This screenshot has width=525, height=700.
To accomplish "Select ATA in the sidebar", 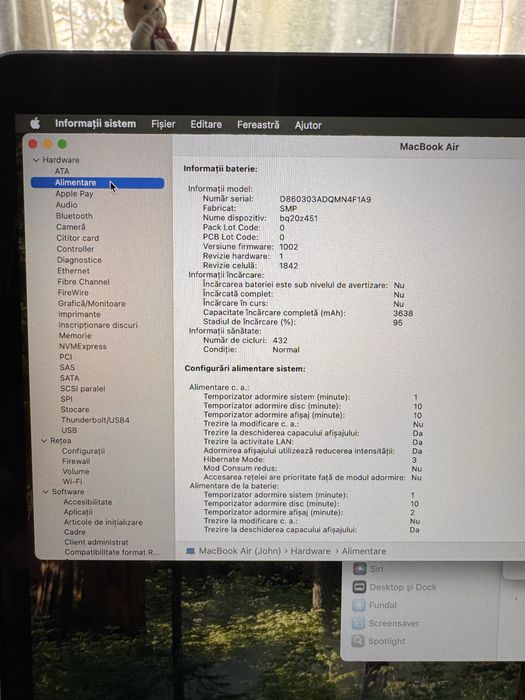I will pyautogui.click(x=62, y=171).
